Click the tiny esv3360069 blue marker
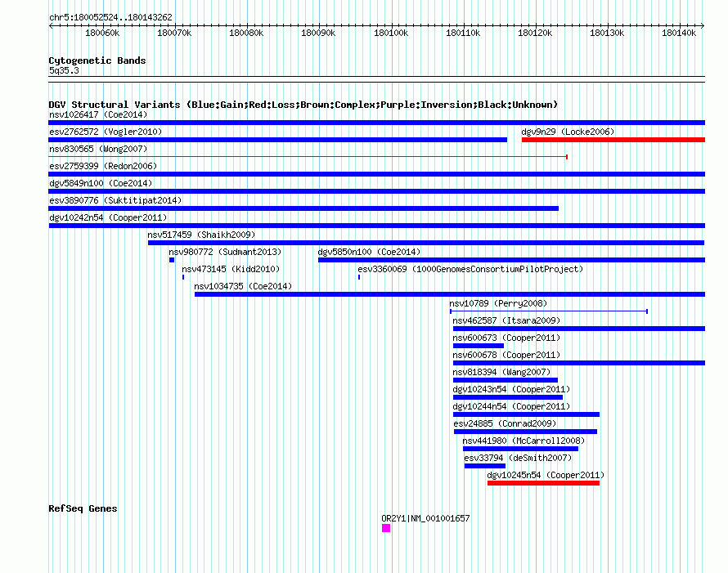This screenshot has width=728, height=573. 359,277
